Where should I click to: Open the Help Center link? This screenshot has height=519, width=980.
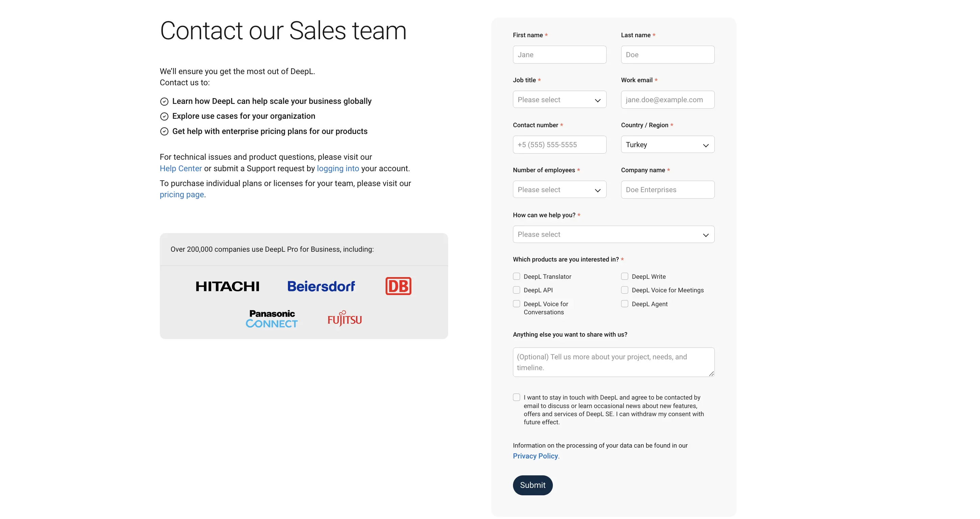(x=180, y=168)
